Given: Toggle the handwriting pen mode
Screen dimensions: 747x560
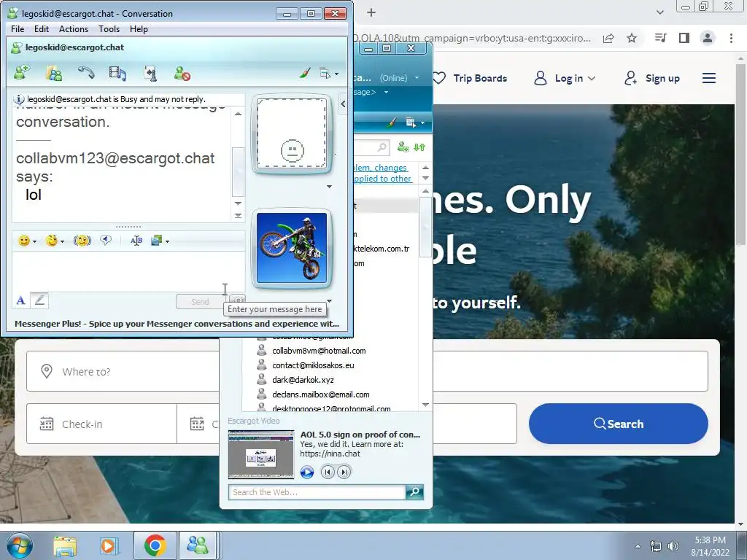Looking at the screenshot, I should tap(39, 300).
